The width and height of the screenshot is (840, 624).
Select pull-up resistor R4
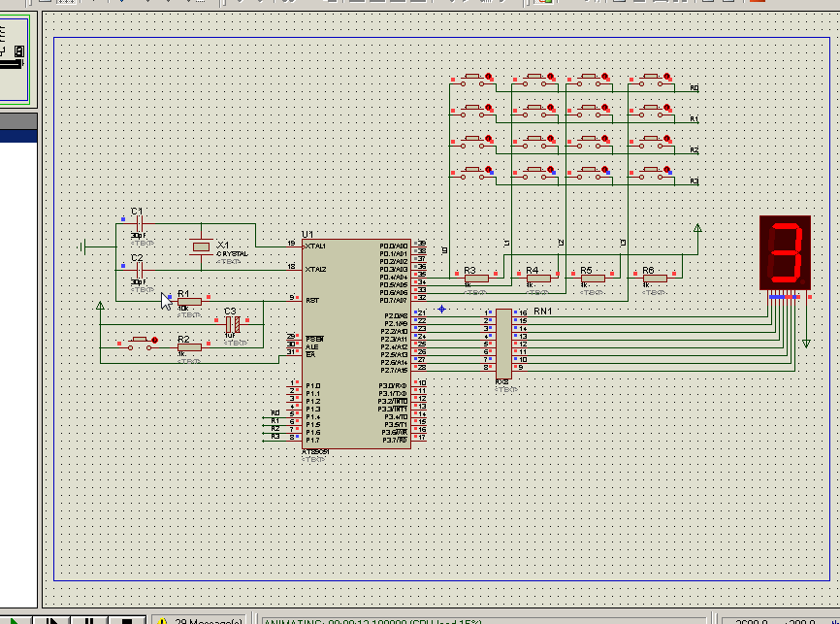tap(538, 279)
